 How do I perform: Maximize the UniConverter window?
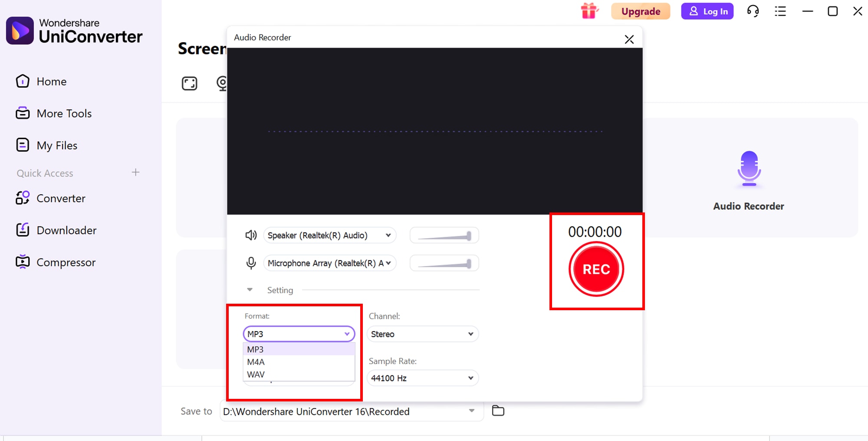coord(833,11)
